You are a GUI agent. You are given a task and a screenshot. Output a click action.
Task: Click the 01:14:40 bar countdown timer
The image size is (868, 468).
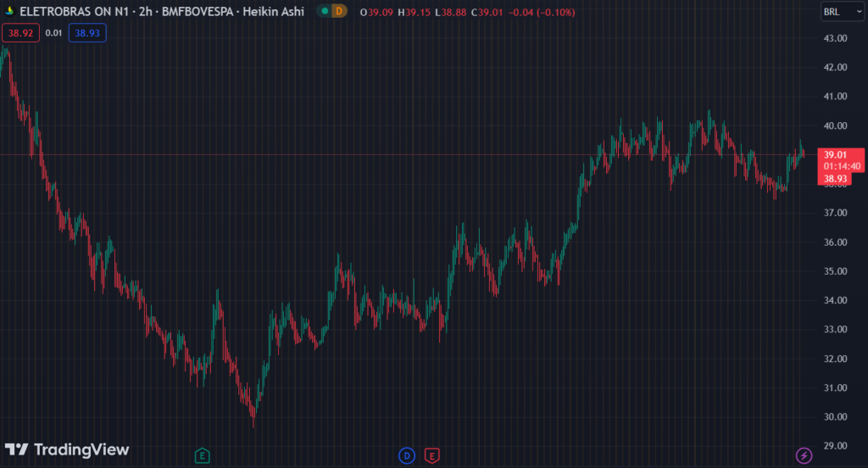click(842, 166)
